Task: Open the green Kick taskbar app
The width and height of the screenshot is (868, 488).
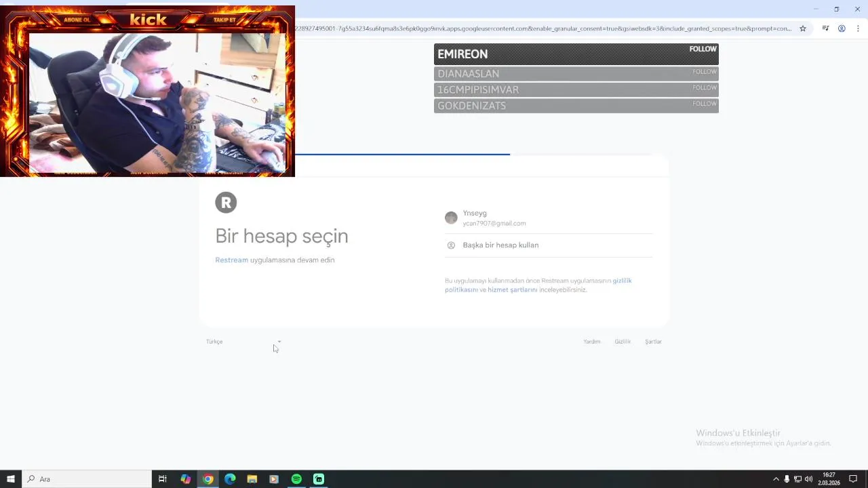Action: click(319, 479)
